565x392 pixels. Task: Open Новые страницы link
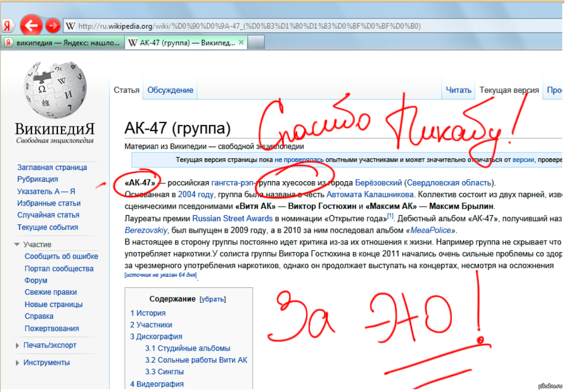pos(53,304)
